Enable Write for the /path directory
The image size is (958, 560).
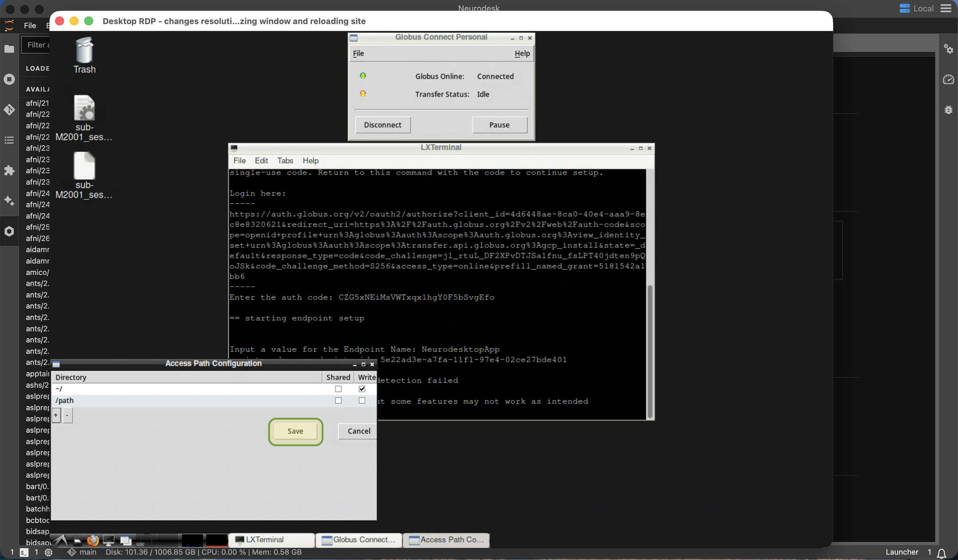[361, 400]
